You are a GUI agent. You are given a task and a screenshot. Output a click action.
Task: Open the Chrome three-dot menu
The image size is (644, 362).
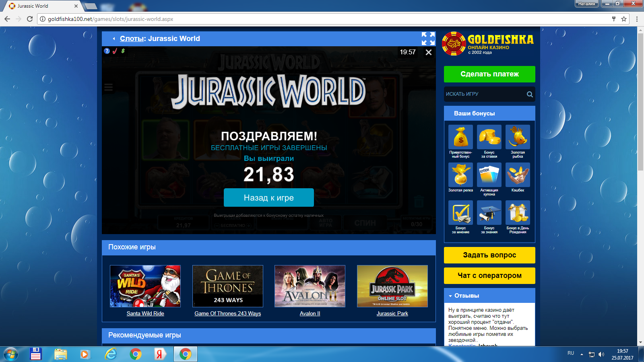637,19
